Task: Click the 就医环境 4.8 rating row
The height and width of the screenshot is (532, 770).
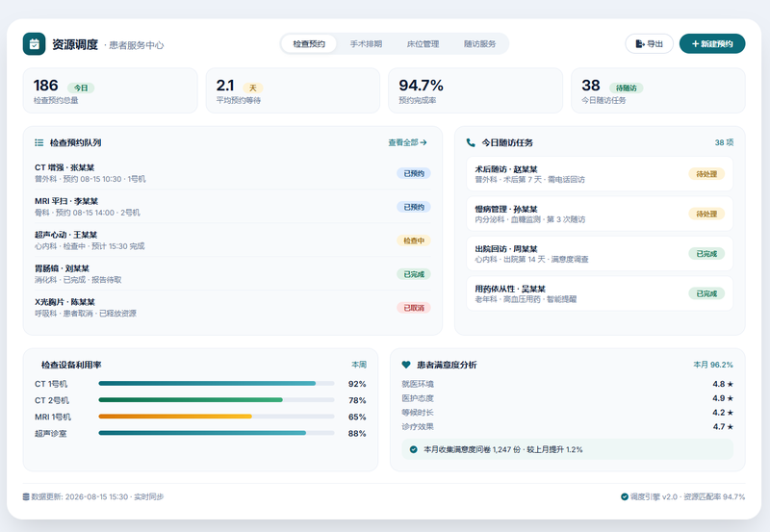Action: [x=568, y=384]
